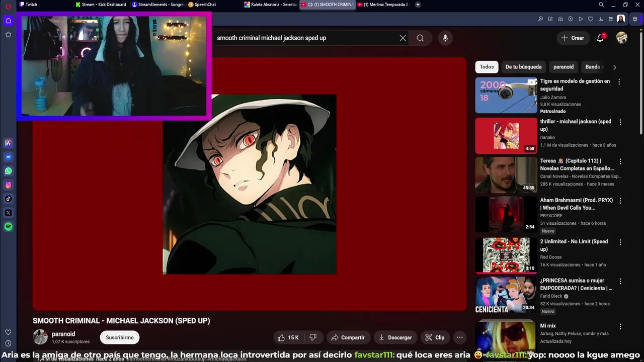Image resolution: width=644 pixels, height=362 pixels.
Task: Switch to the SpeechChat tab
Action: [214, 5]
